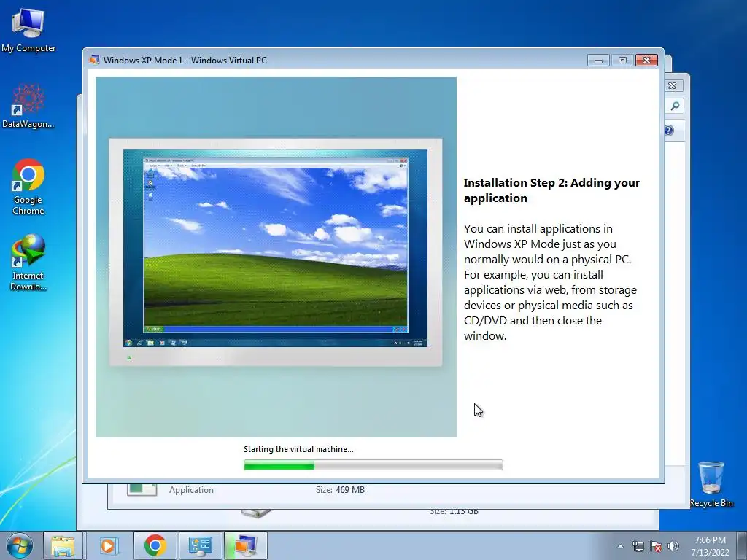Click the Windows XP preview image

[x=276, y=257]
